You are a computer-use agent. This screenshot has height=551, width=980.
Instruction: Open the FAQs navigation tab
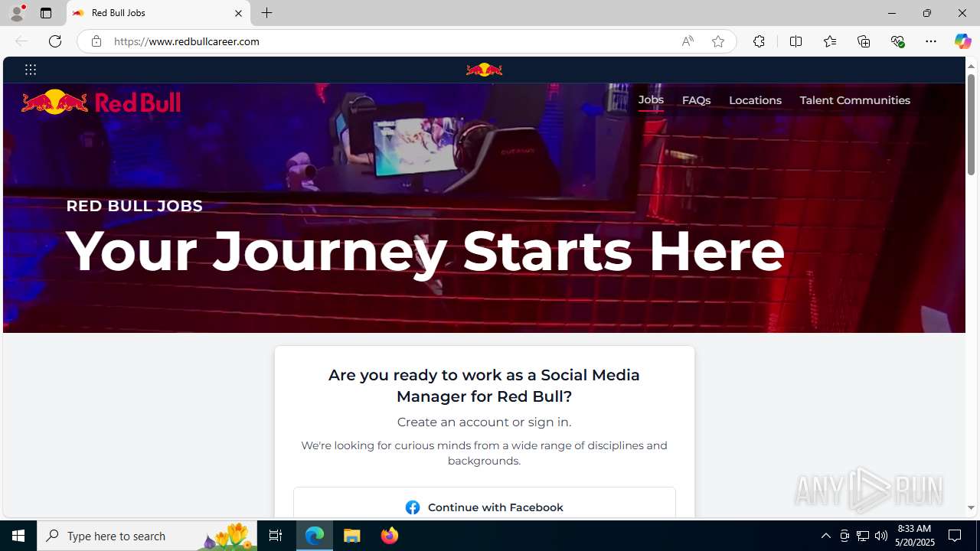[696, 100]
